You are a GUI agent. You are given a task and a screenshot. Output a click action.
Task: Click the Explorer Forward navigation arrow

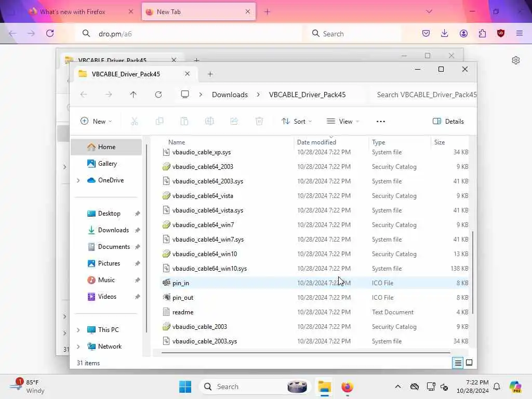click(x=109, y=95)
